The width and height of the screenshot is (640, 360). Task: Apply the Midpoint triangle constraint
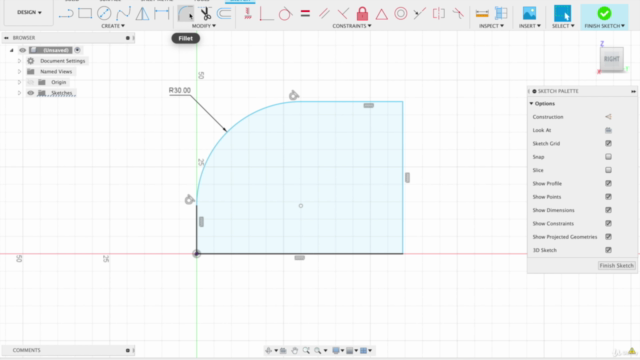pos(382,14)
